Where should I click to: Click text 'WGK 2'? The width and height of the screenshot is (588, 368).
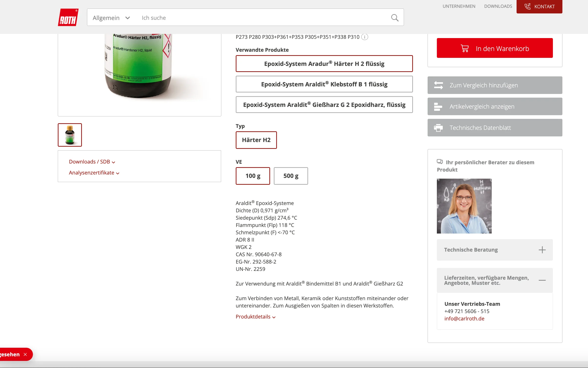point(244,247)
